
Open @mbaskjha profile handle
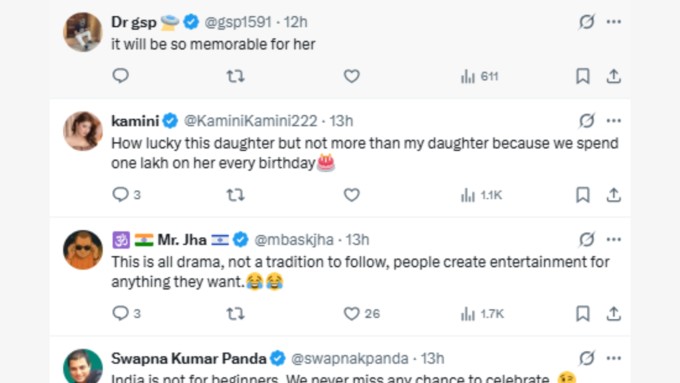(x=294, y=239)
